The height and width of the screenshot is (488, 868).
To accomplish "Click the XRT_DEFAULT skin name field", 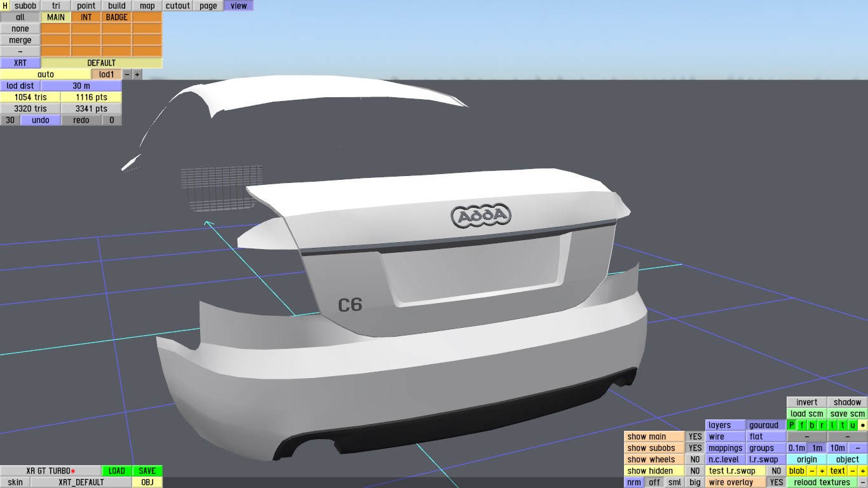I will click(81, 482).
